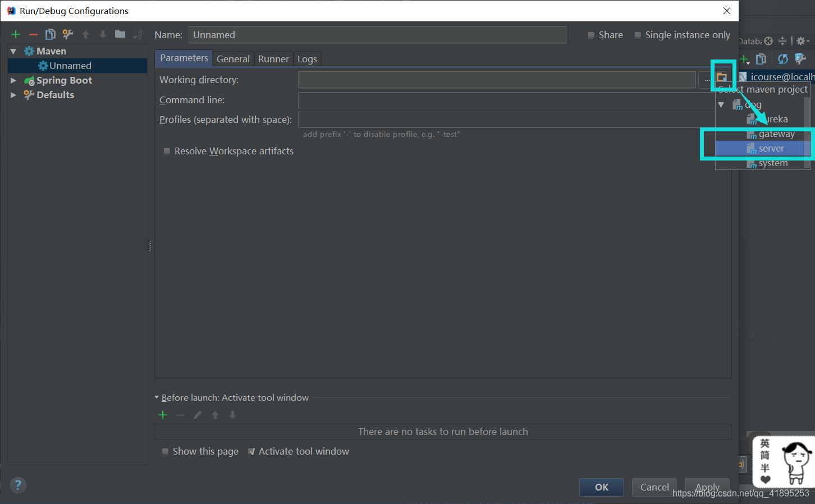The height and width of the screenshot is (504, 815).
Task: Collapse the dog maven project node
Action: (721, 104)
